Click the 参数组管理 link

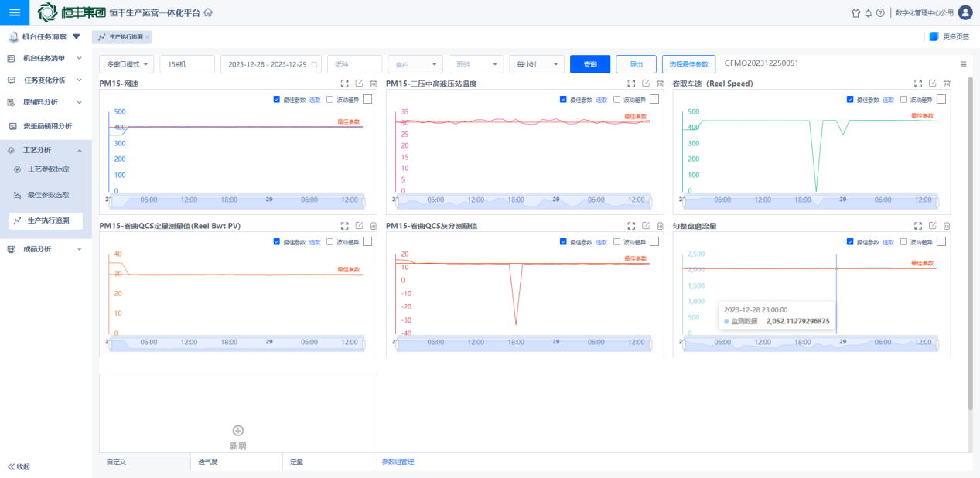[x=398, y=462]
